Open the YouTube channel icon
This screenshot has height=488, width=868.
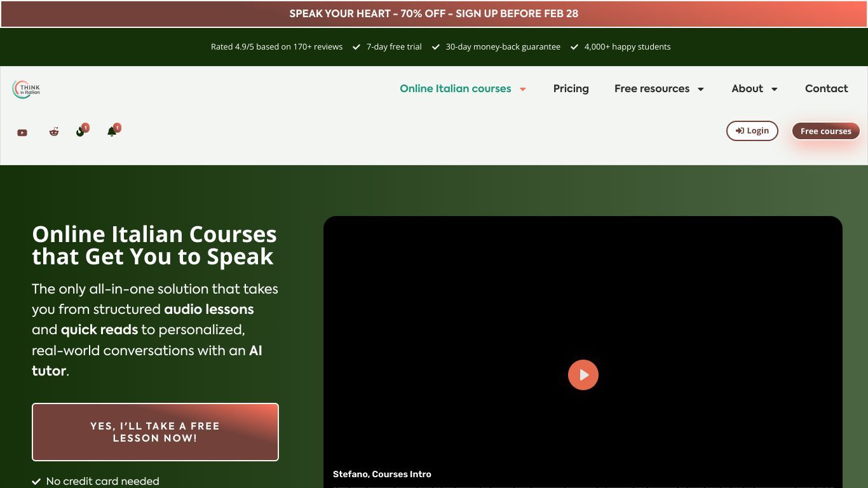(x=22, y=132)
